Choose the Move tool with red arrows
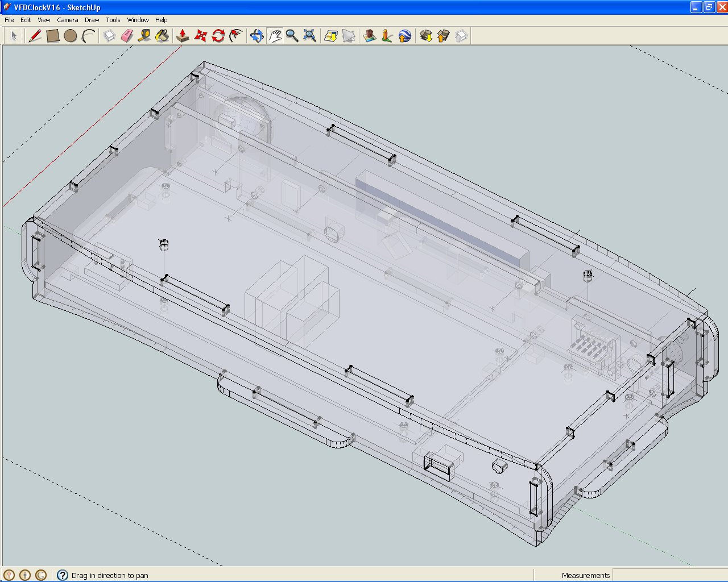 click(200, 36)
